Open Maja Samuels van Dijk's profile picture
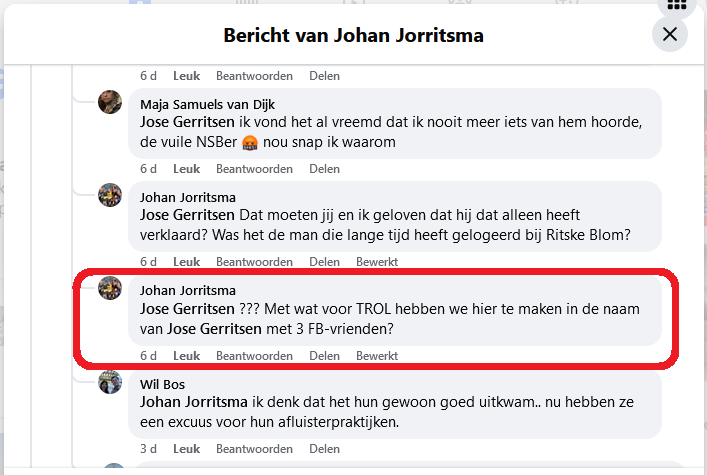This screenshot has height=475, width=707. coord(110,102)
